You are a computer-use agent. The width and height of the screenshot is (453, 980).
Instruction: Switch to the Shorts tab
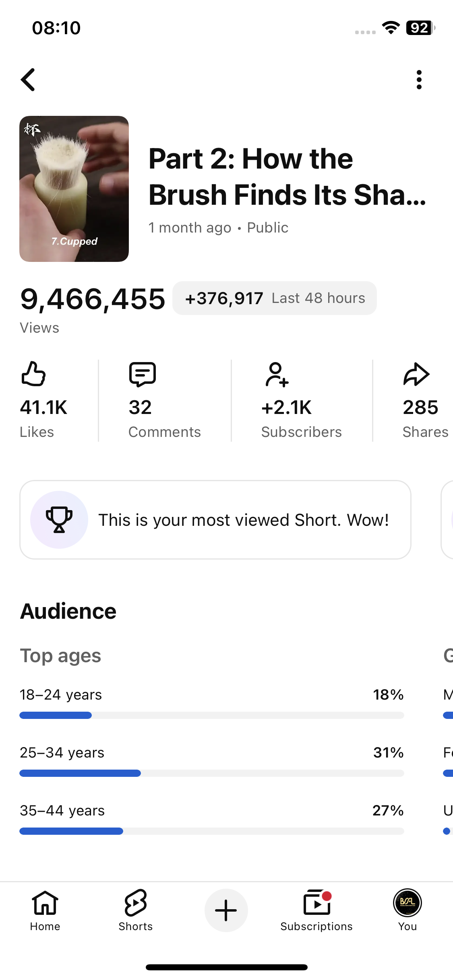pos(136,910)
